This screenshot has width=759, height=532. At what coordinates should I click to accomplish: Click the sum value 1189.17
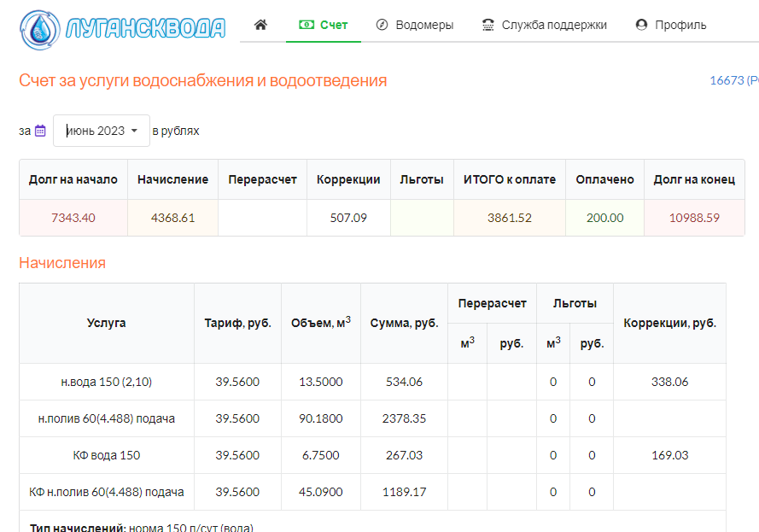tap(404, 493)
